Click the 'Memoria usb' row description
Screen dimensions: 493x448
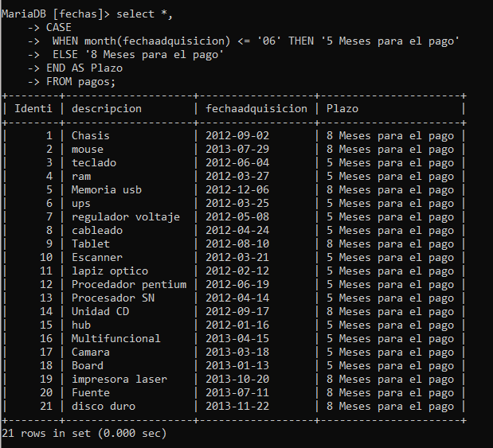point(107,189)
